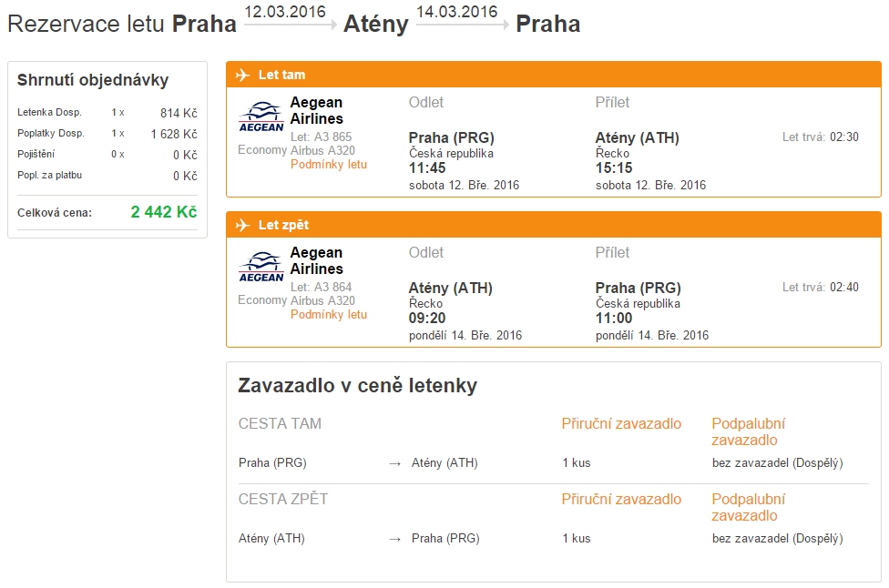Viewport: 889px width, 588px height.
Task: Select the Let tam section header
Action: 554,75
